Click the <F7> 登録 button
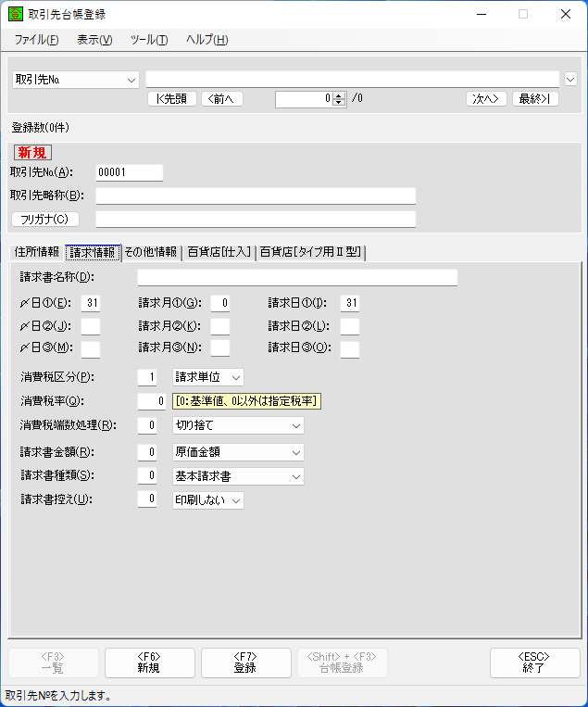 point(246,663)
